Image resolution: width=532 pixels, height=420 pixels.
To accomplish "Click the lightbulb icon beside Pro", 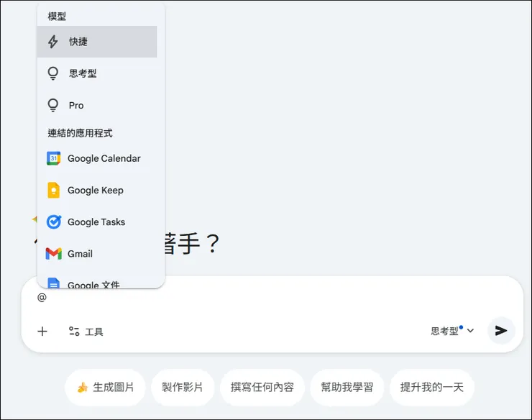I will click(x=53, y=105).
